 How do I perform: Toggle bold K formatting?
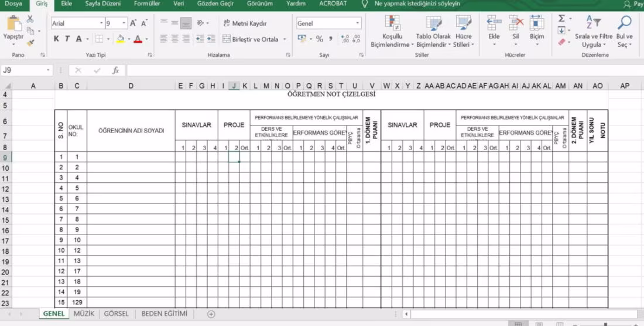tap(57, 39)
